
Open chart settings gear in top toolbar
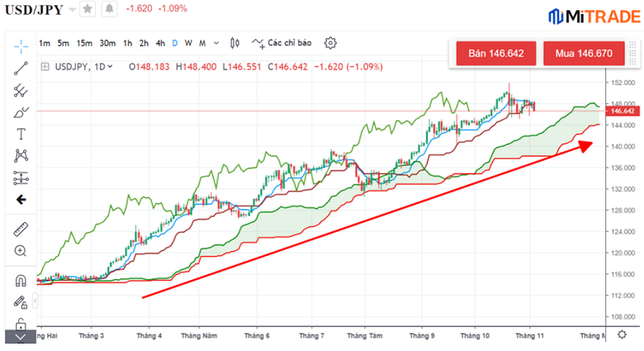330,43
